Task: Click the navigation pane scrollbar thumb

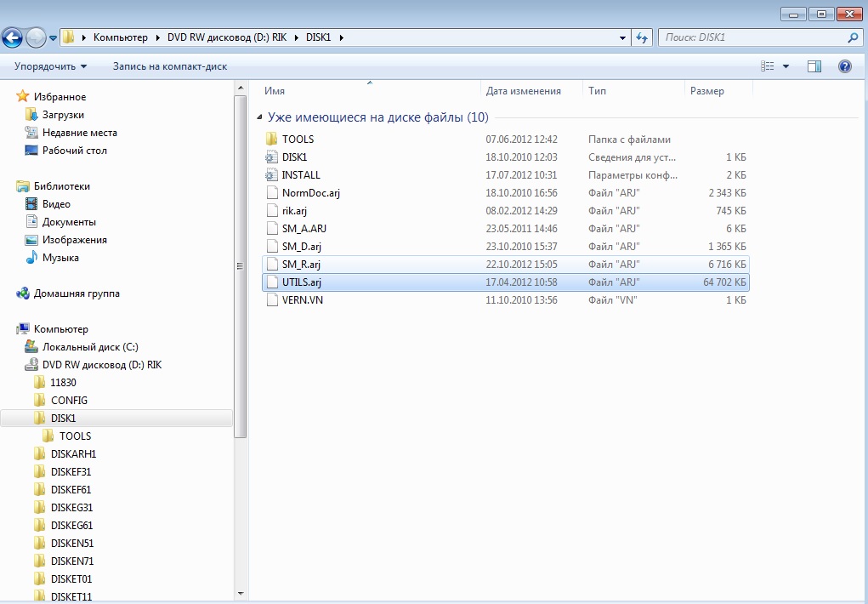Action: [241, 266]
